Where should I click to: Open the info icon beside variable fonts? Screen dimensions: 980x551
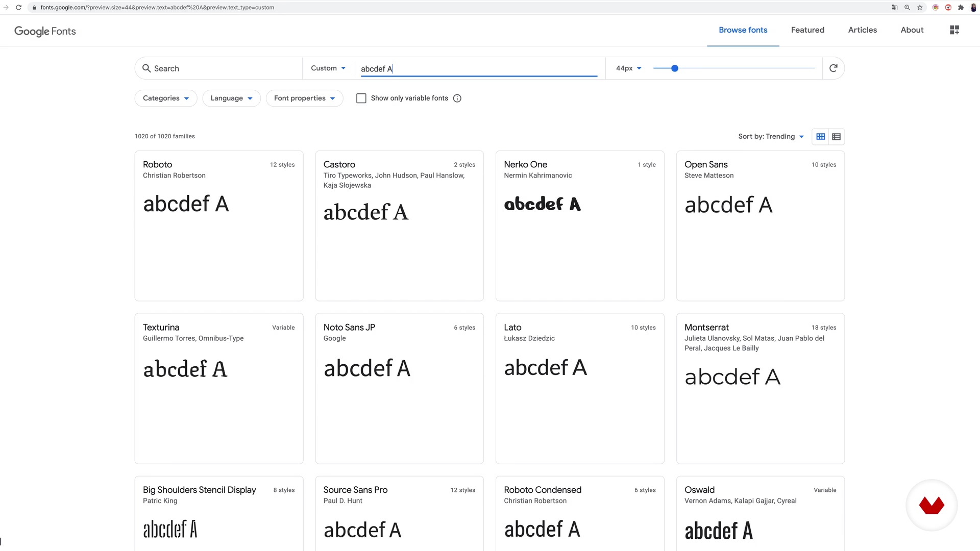coord(457,98)
